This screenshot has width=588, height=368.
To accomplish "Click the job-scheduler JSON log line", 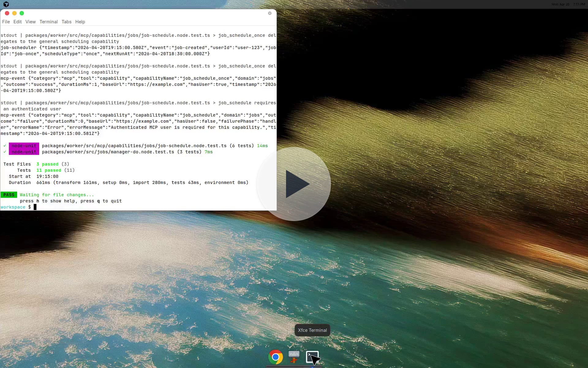I will click(x=138, y=51).
